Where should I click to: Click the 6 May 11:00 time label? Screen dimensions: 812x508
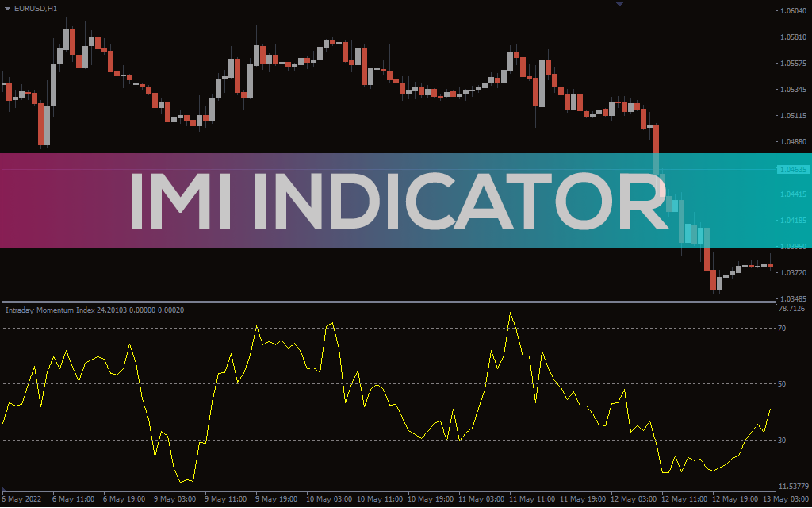74,499
